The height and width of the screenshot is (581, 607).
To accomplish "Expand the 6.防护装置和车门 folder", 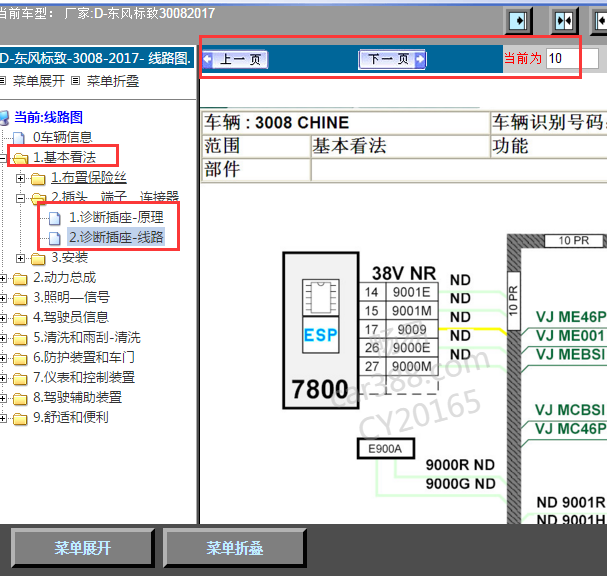I will pos(3,358).
